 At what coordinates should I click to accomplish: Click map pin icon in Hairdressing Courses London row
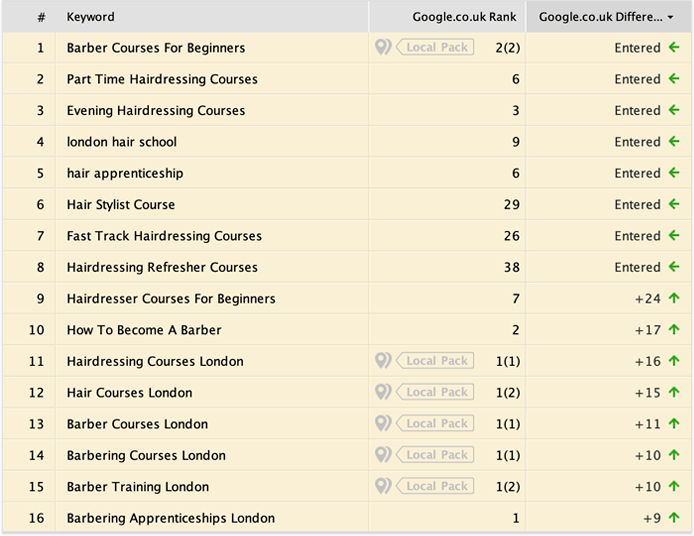383,361
